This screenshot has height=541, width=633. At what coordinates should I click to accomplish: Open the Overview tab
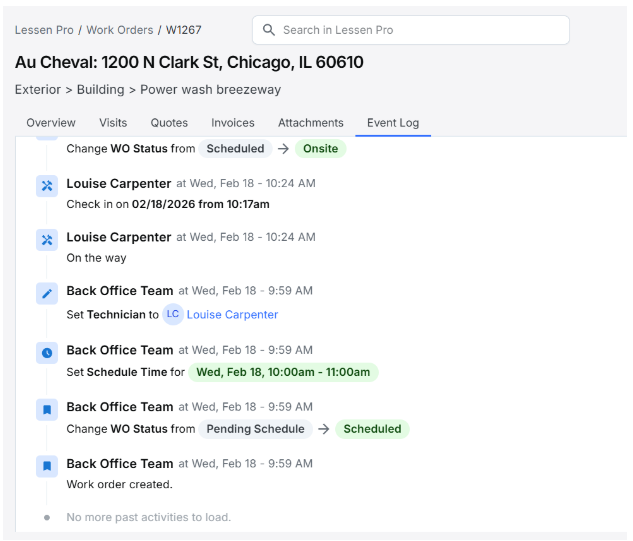click(x=51, y=123)
